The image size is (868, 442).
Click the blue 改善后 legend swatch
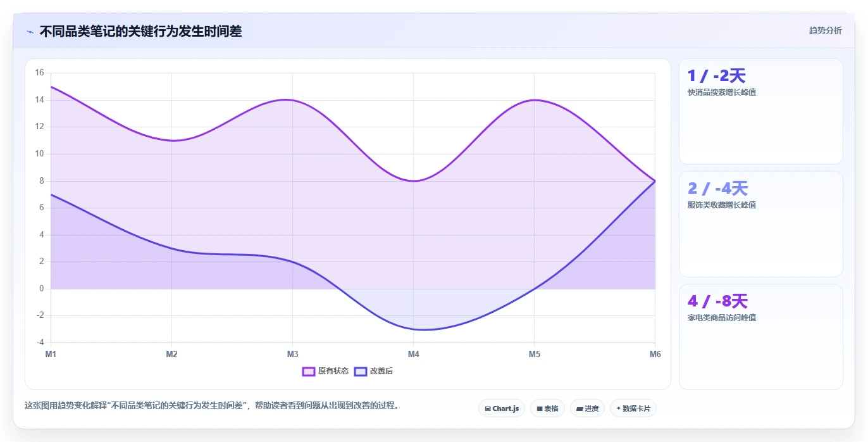tap(361, 371)
